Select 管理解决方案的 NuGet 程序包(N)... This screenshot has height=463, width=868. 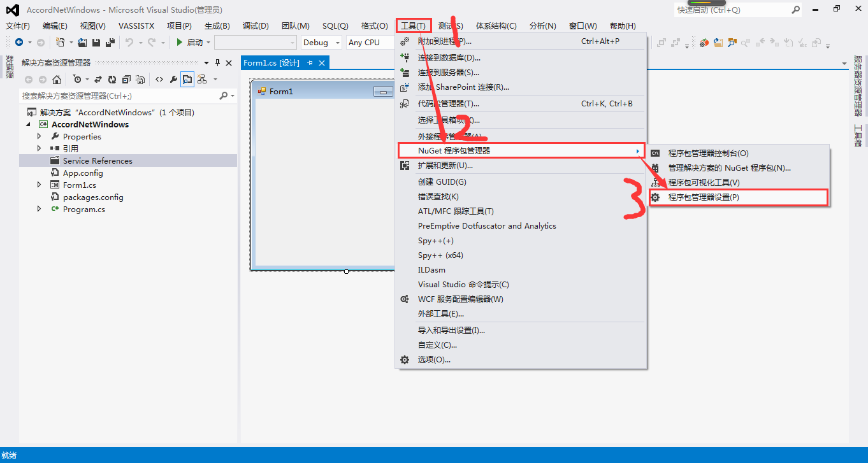click(x=738, y=168)
